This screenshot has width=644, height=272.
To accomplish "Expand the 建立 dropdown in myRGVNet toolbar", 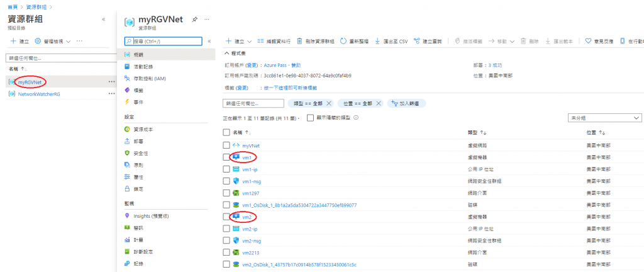I will pos(249,42).
